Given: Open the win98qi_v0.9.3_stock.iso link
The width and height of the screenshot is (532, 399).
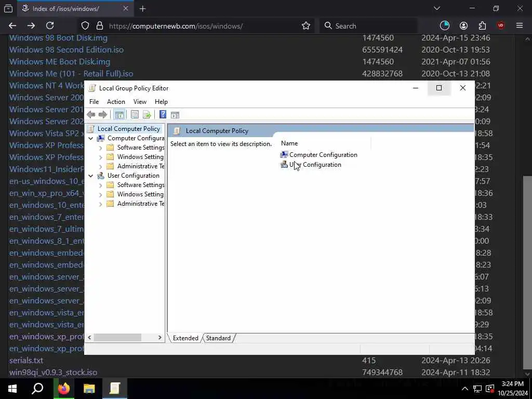Looking at the screenshot, I should click(x=53, y=372).
